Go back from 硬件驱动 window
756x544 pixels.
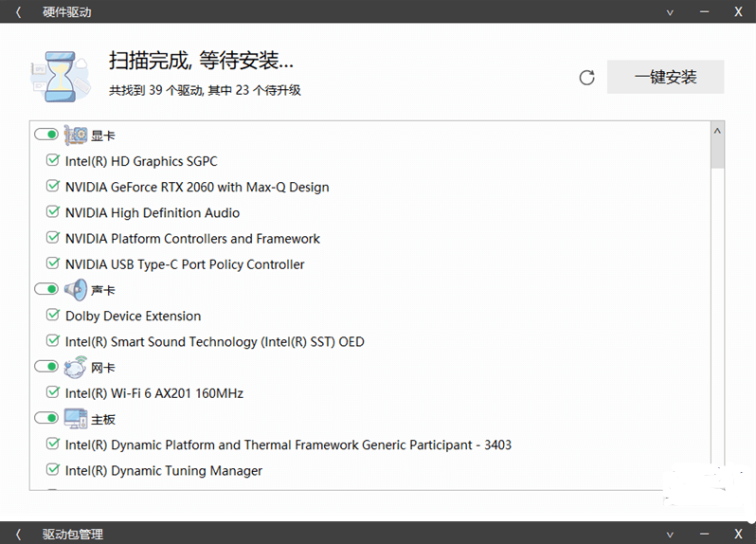coord(18,11)
